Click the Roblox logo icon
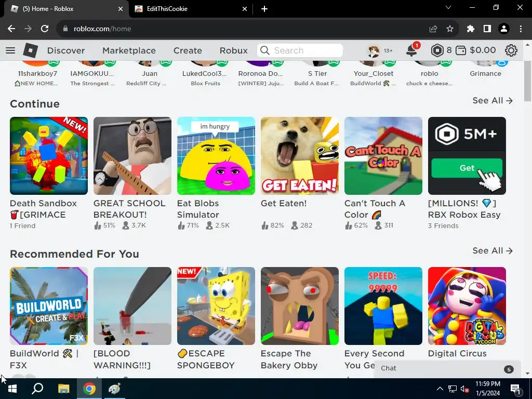The width and height of the screenshot is (532, 399). click(x=30, y=50)
